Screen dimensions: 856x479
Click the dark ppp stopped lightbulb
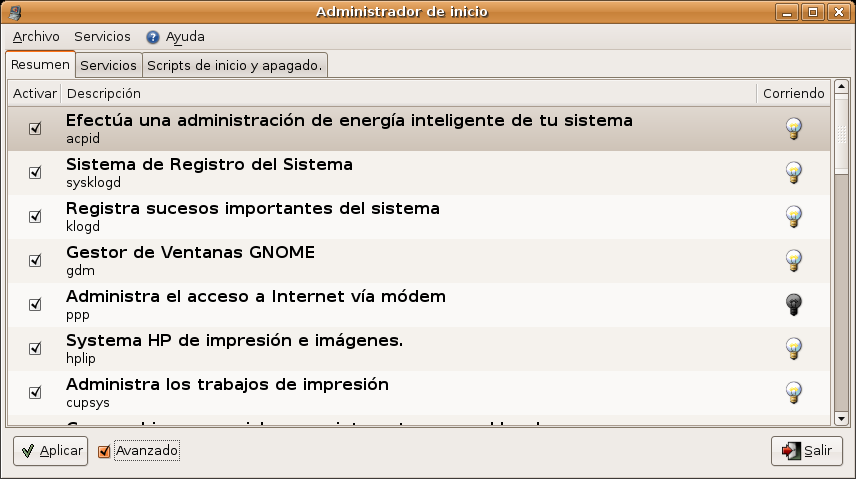coord(794,304)
